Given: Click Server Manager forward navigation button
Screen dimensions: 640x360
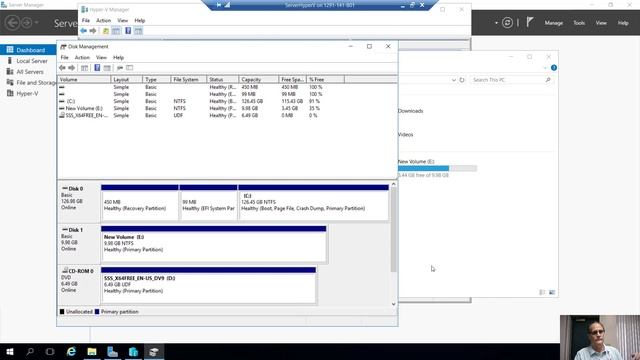Looking at the screenshot, I should pyautogui.click(x=26, y=22).
